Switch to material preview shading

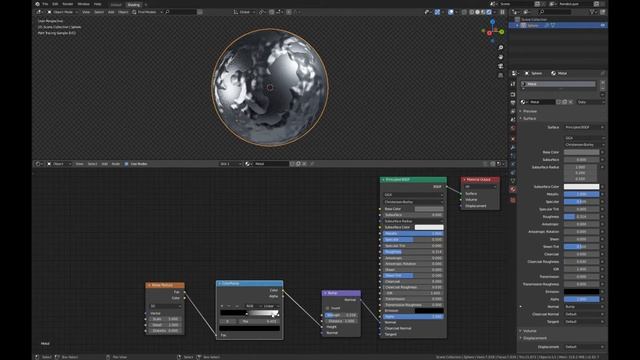483,12
